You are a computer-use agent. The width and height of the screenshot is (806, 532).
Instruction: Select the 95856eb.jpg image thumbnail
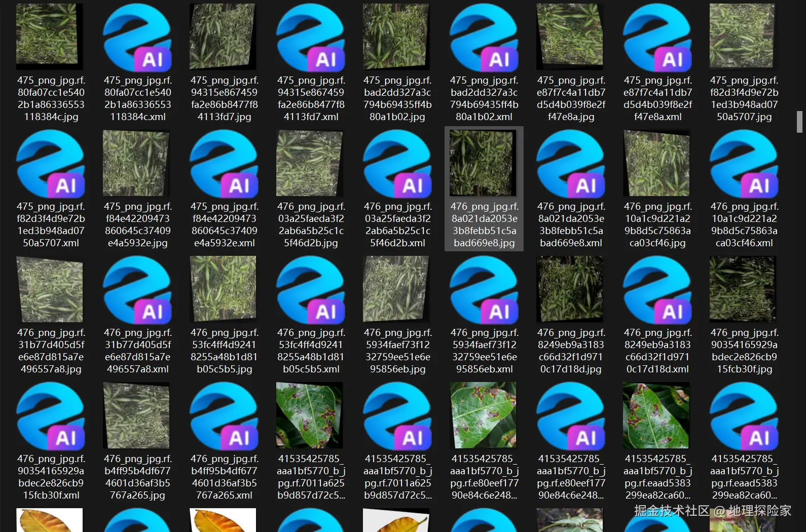coord(396,289)
